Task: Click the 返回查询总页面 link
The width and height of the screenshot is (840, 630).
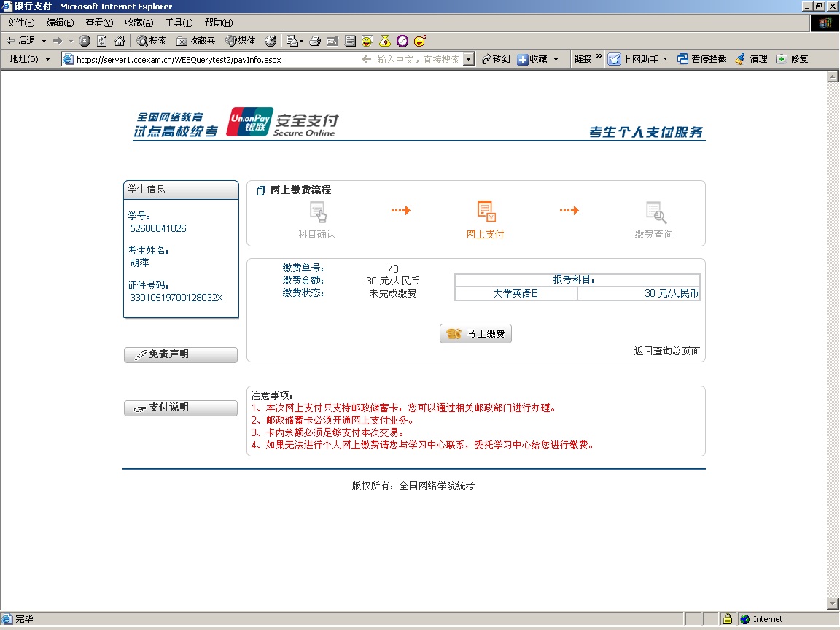Action: tap(666, 351)
